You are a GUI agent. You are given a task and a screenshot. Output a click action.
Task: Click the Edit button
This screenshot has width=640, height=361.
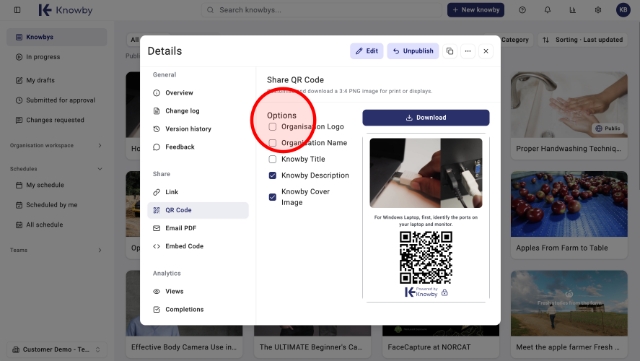[x=367, y=51]
